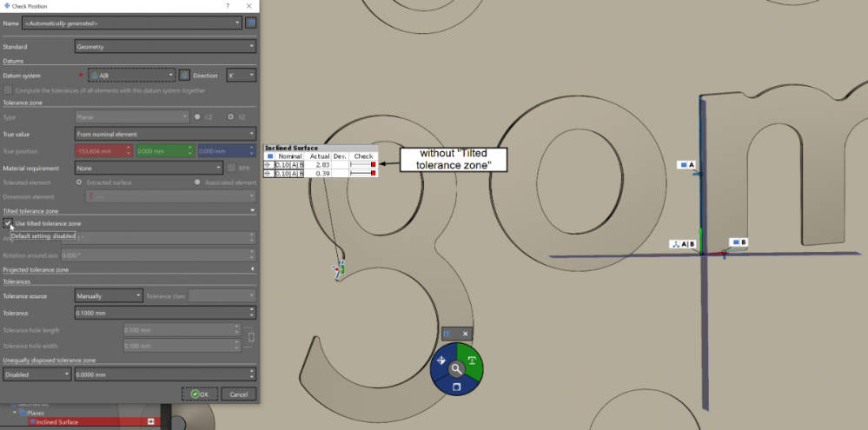Click the datum system icon next to A|B
The width and height of the screenshot is (868, 430).
184,76
